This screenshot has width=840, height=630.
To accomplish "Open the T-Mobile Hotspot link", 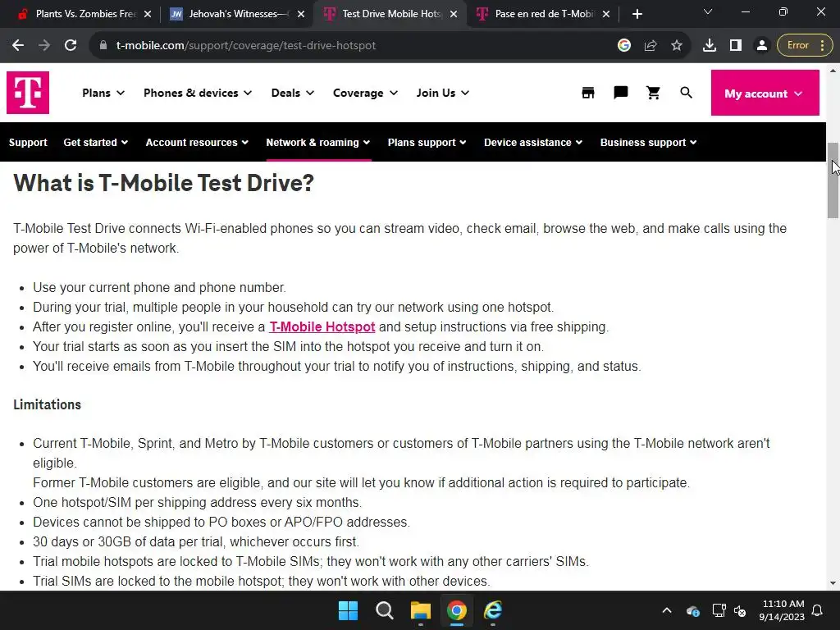I will (322, 326).
